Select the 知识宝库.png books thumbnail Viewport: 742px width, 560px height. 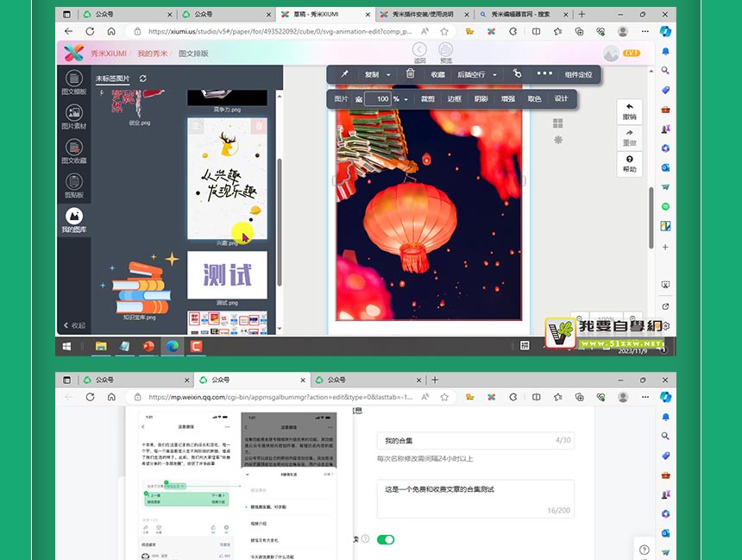point(141,285)
